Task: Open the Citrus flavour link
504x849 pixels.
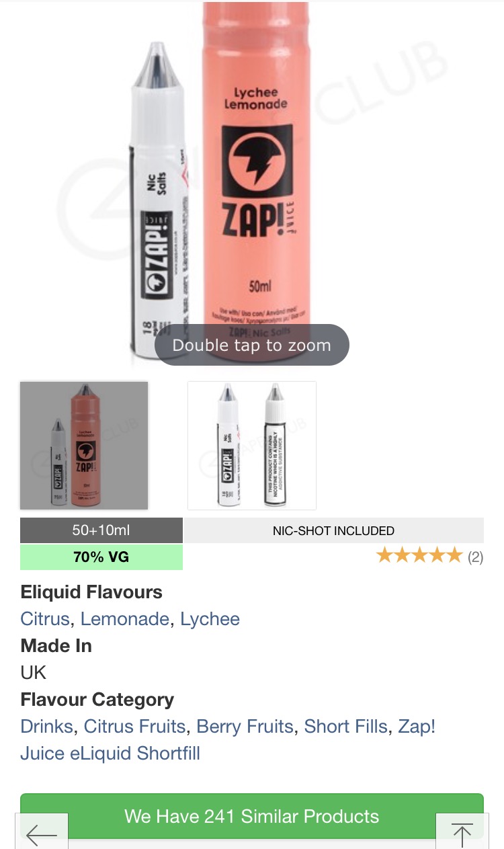Action: 45,618
